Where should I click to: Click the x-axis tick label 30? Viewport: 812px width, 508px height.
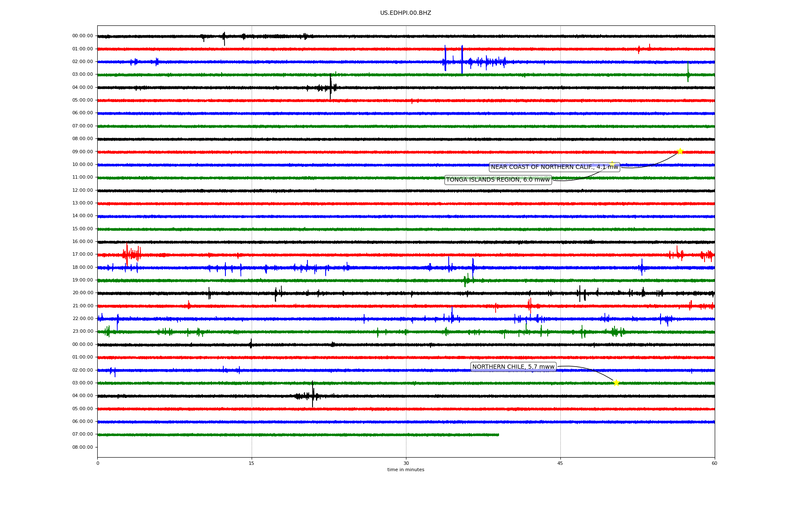click(406, 463)
